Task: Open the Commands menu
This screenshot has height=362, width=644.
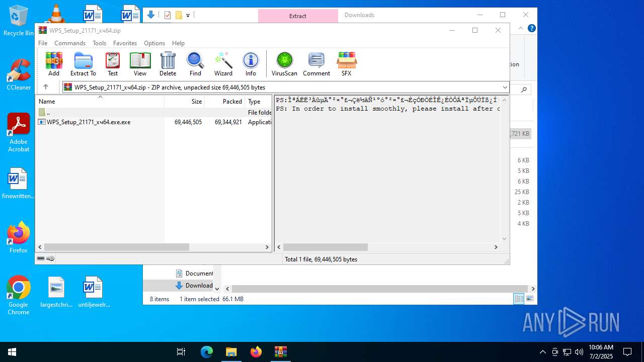Action: coord(70,43)
